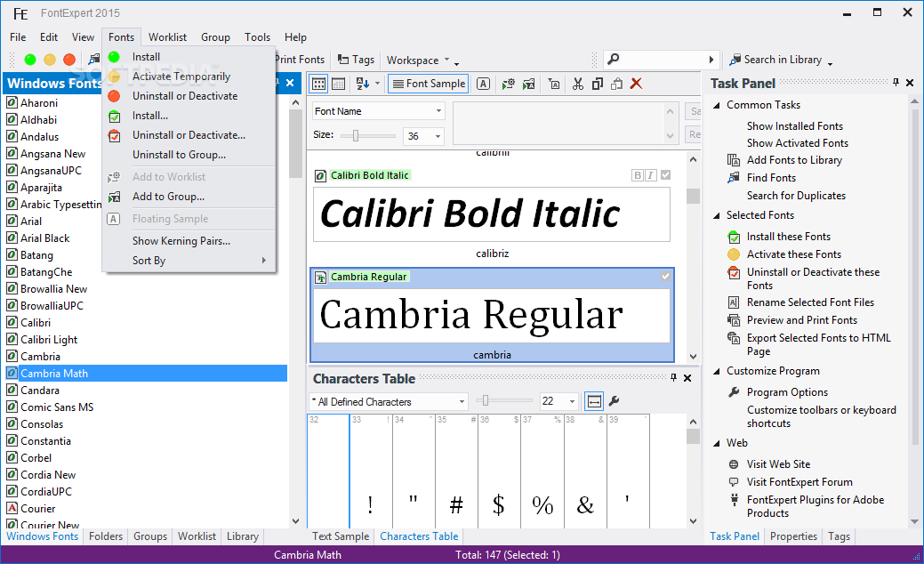The image size is (924, 564).
Task: Close the Windows Fonts panel
Action: click(290, 83)
